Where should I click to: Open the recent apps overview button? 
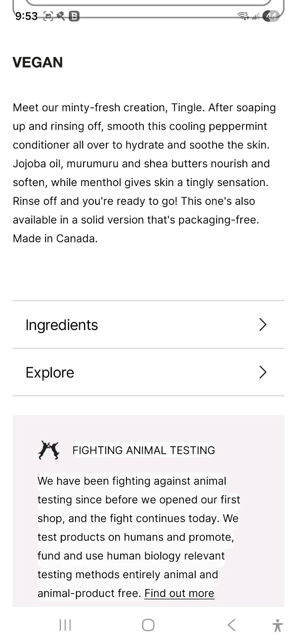click(x=65, y=625)
